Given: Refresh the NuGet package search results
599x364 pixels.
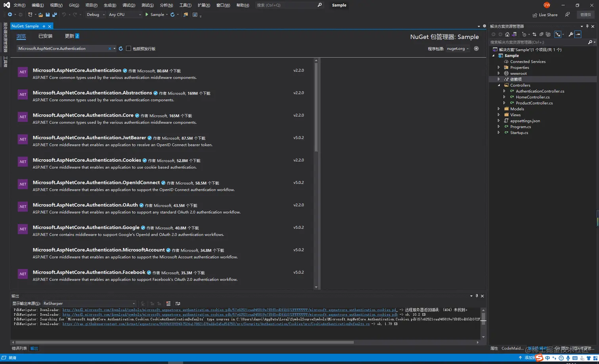Looking at the screenshot, I should pos(121,48).
